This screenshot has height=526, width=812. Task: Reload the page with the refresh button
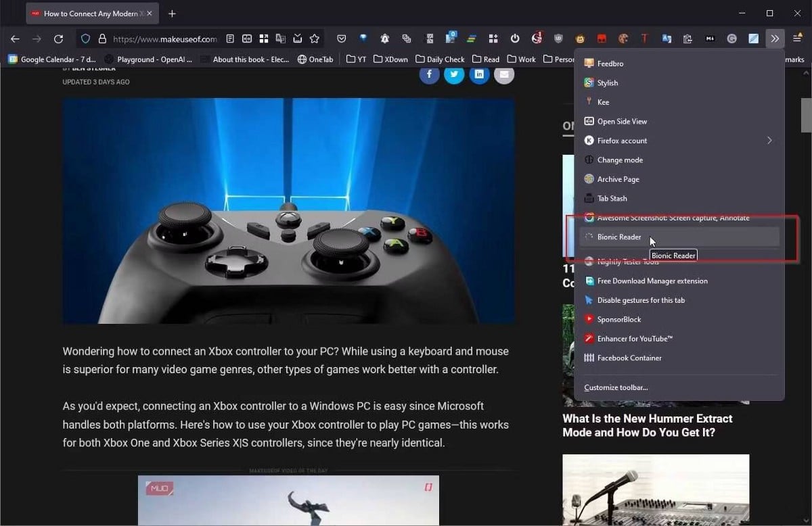pos(58,39)
